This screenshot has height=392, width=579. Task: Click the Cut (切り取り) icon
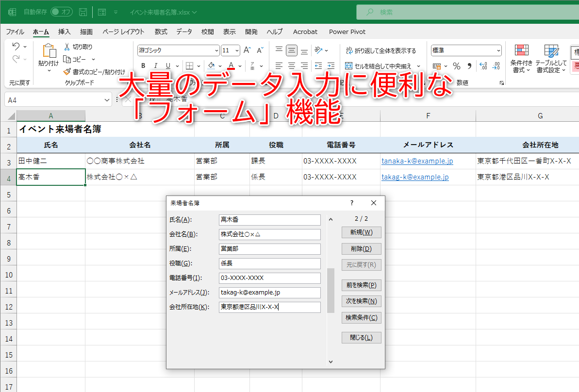pos(67,46)
